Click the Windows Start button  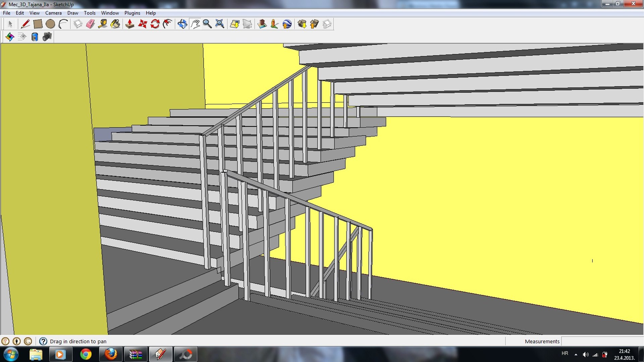(x=11, y=354)
